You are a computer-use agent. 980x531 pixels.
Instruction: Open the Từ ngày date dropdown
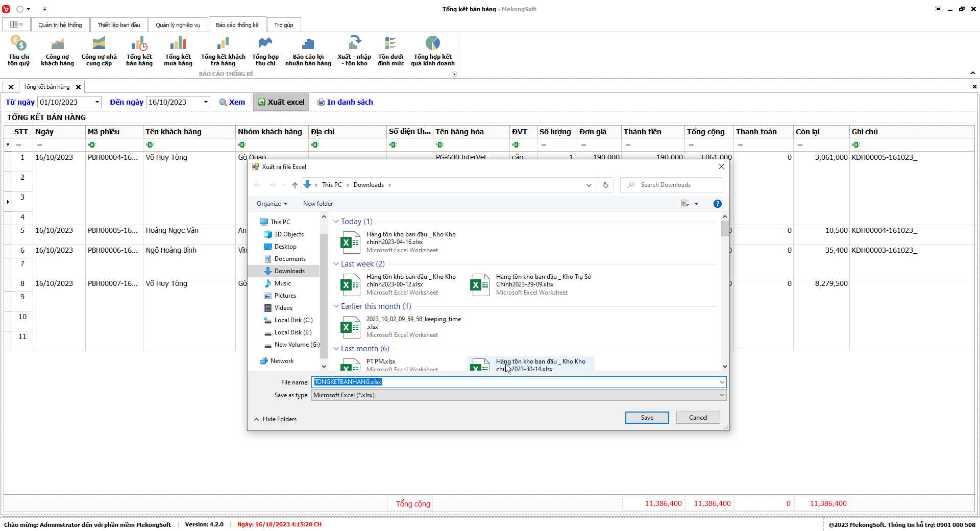[97, 102]
